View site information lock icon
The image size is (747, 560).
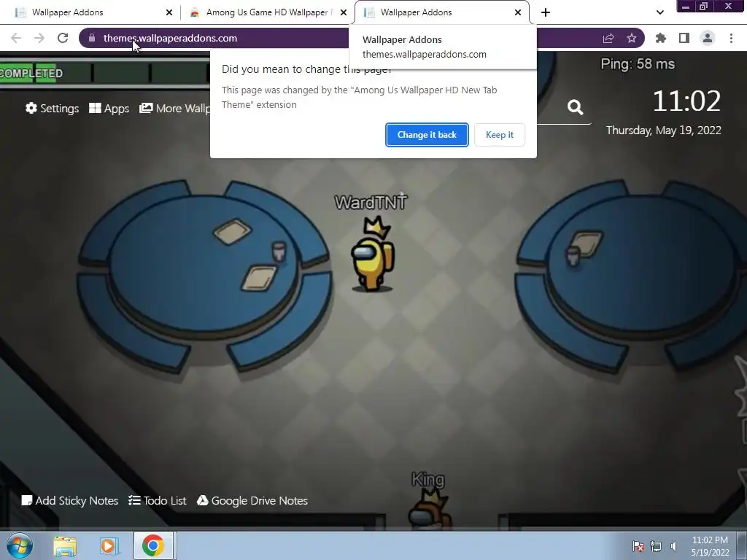point(92,38)
